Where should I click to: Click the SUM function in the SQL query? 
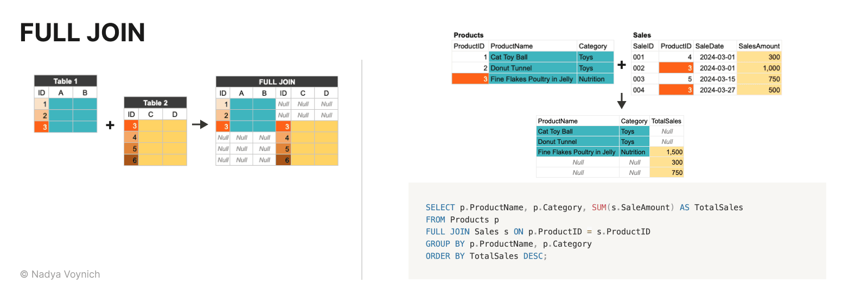pyautogui.click(x=599, y=208)
